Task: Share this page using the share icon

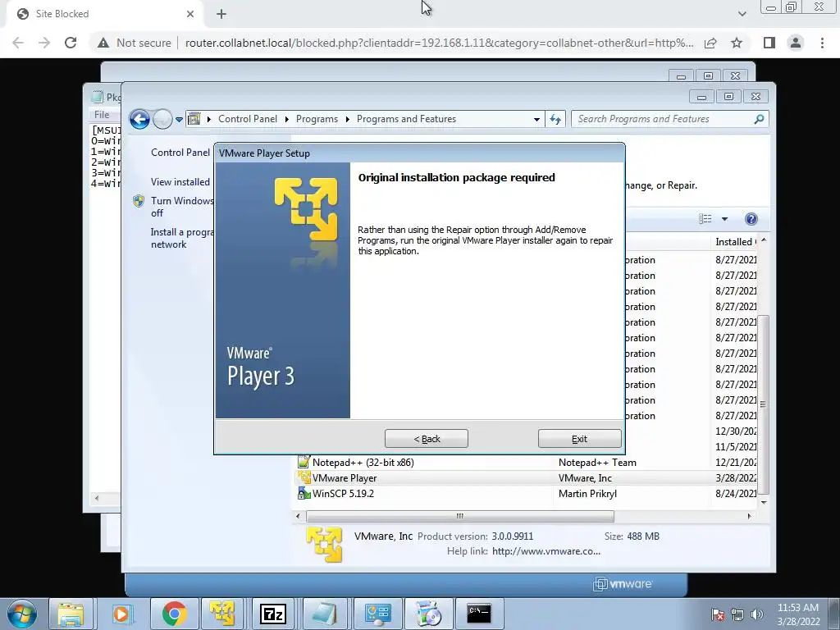Action: click(710, 43)
